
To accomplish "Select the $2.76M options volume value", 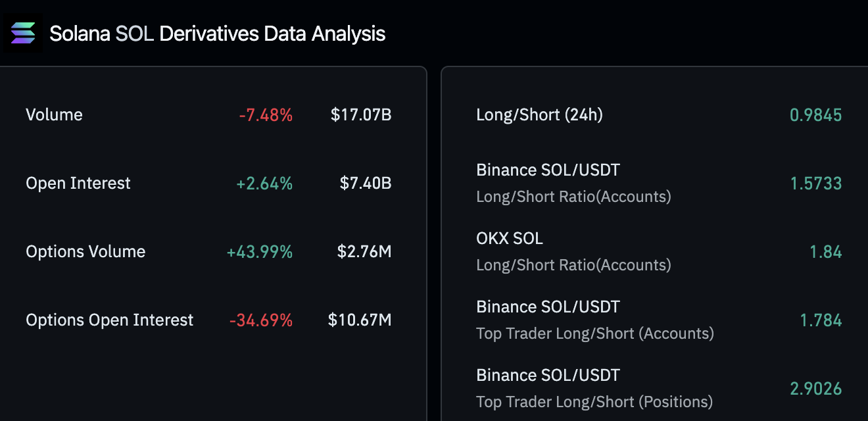I will click(364, 252).
